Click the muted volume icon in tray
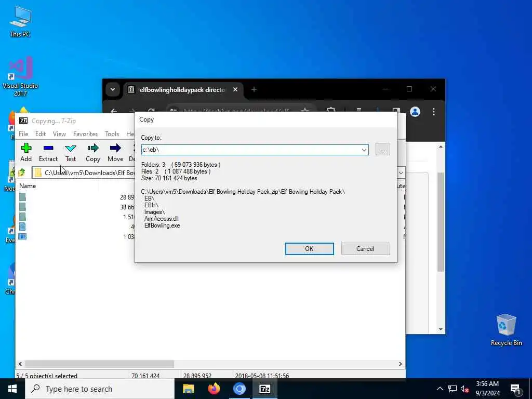Viewport: 532px width, 399px height. point(464,389)
